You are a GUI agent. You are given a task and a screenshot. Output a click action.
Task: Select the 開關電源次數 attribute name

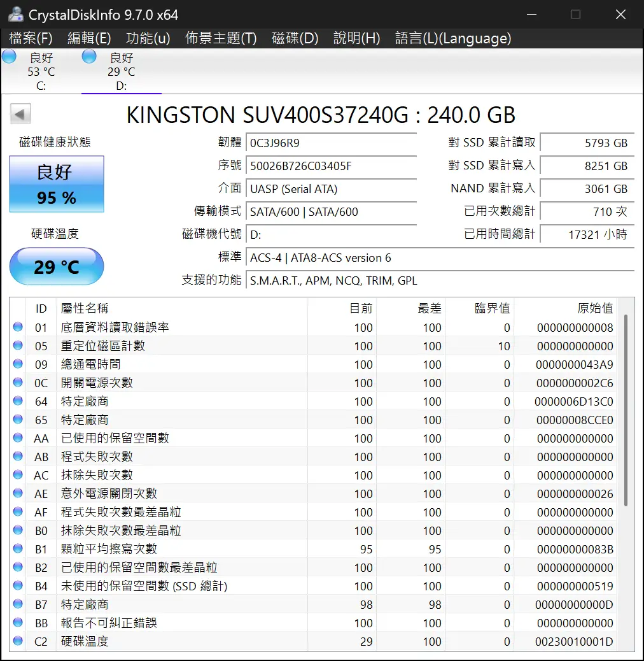tap(97, 383)
